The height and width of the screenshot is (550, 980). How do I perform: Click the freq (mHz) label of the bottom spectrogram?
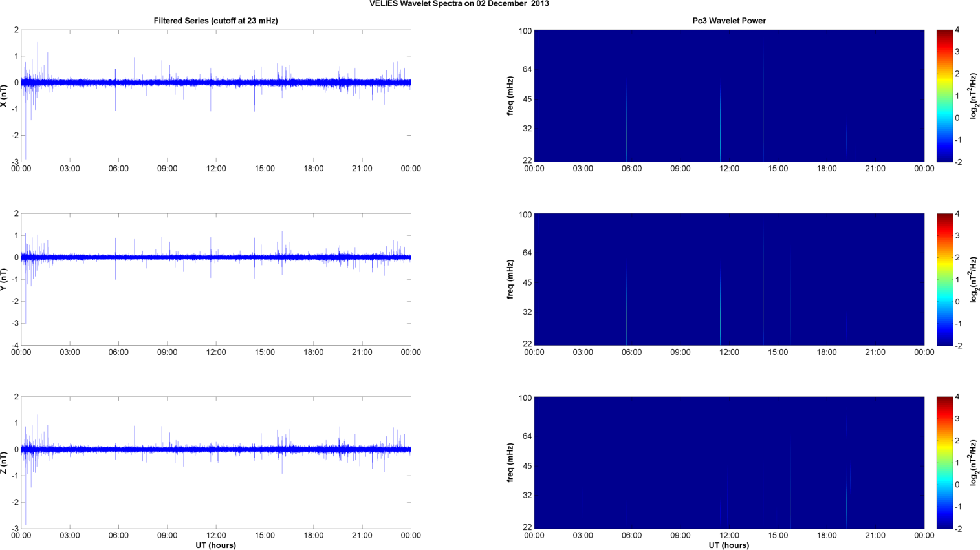[x=510, y=463]
